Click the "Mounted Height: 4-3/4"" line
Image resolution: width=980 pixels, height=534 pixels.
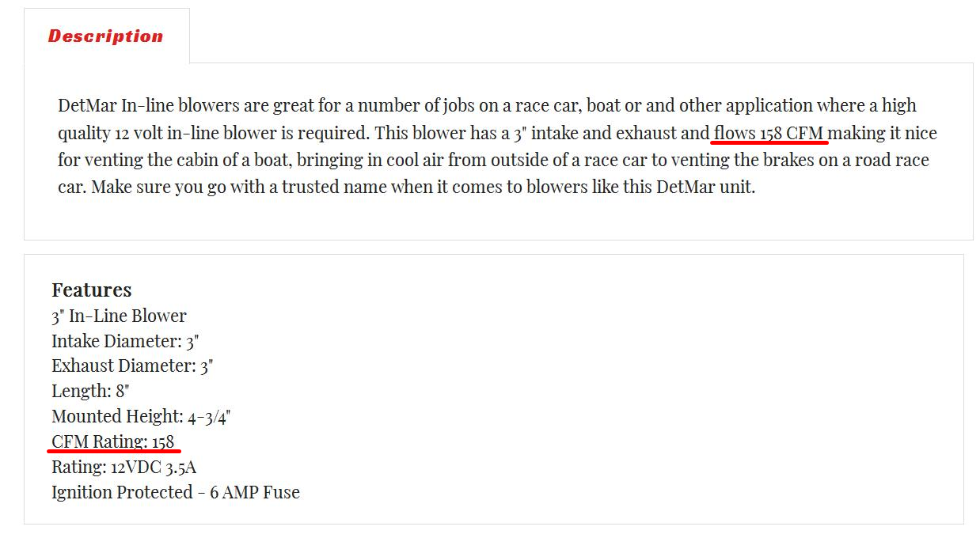coord(141,416)
